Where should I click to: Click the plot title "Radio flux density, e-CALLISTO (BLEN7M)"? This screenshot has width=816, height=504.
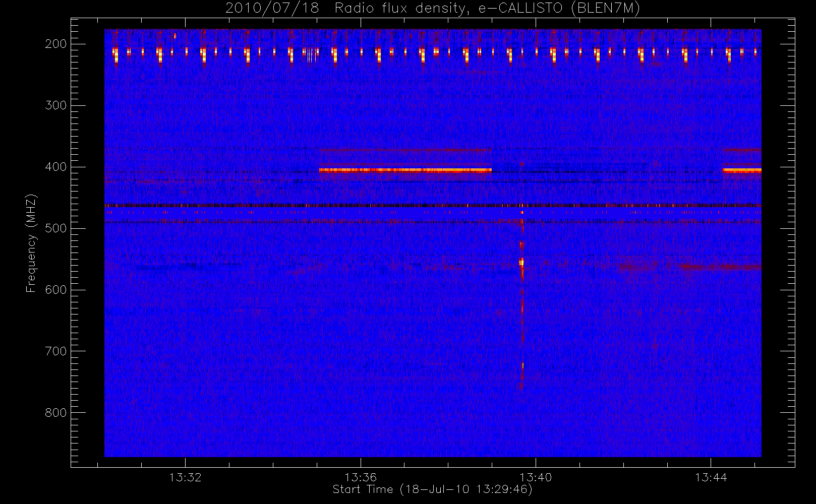tap(487, 9)
